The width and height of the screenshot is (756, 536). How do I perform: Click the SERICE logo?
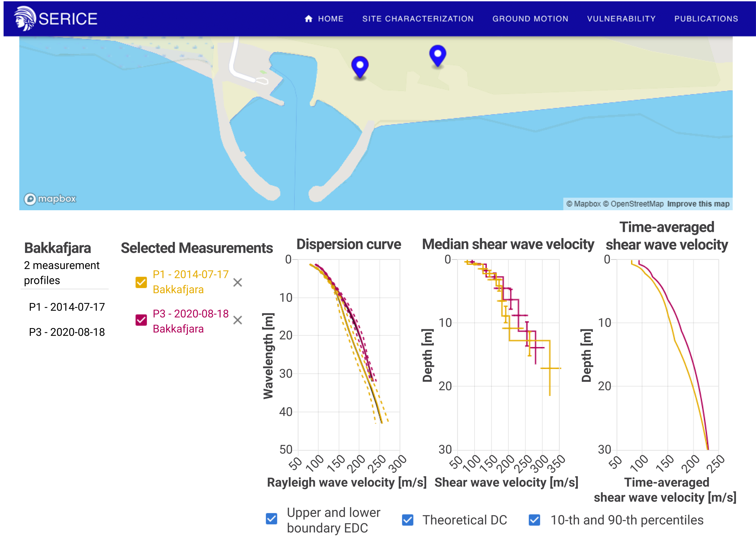(x=56, y=19)
